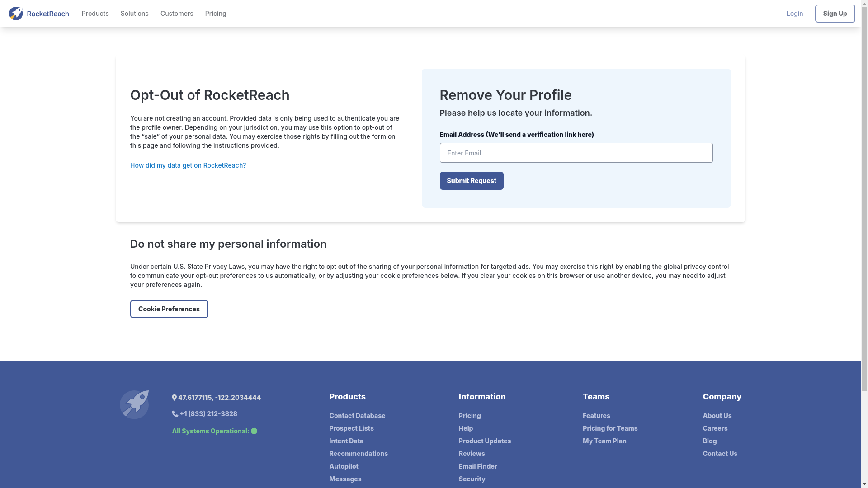The image size is (868, 488).
Task: Open Features link under Teams
Action: click(596, 416)
